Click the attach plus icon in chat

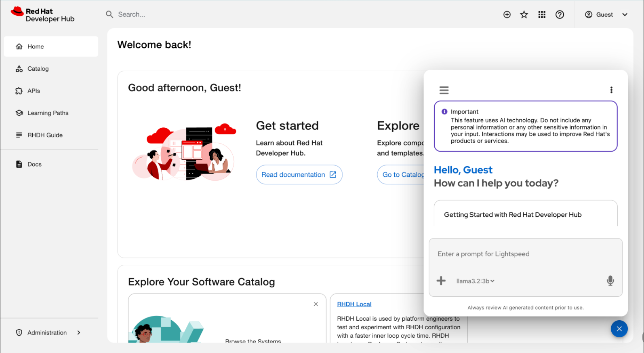pyautogui.click(x=441, y=281)
